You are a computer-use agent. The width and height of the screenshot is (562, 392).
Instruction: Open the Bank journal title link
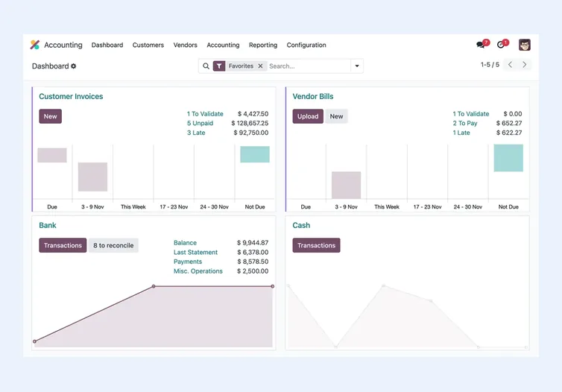click(x=48, y=225)
